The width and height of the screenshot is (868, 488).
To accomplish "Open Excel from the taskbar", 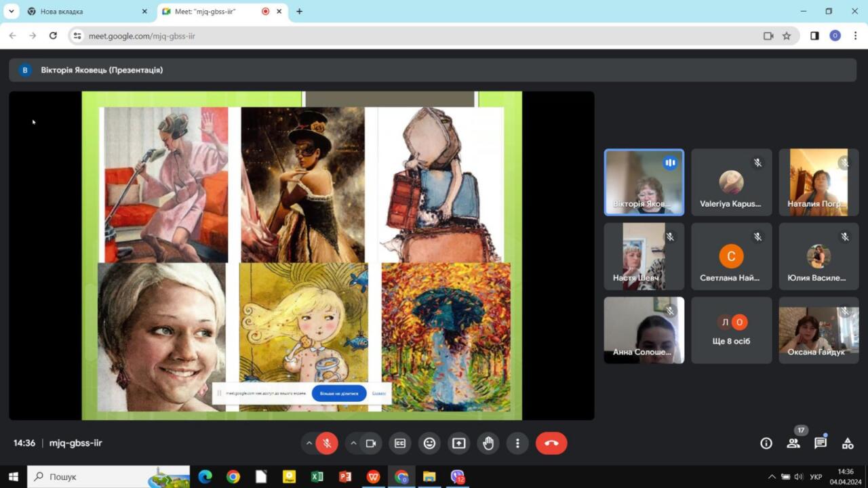I will point(317,476).
